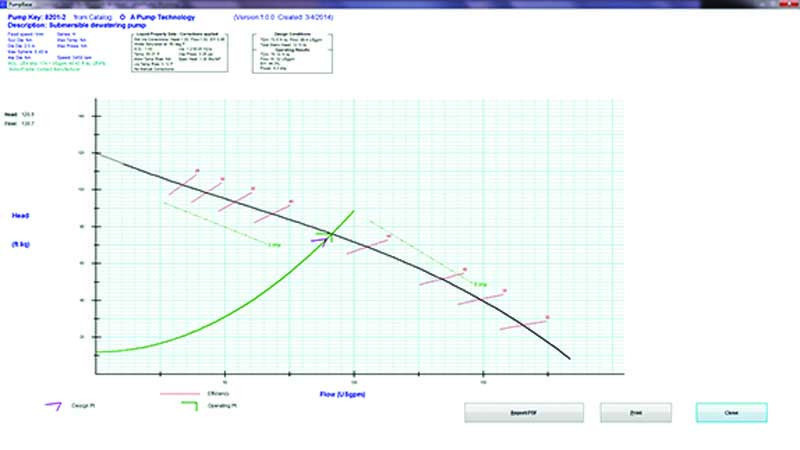Click the green Operating Pt legend marker

click(x=189, y=406)
